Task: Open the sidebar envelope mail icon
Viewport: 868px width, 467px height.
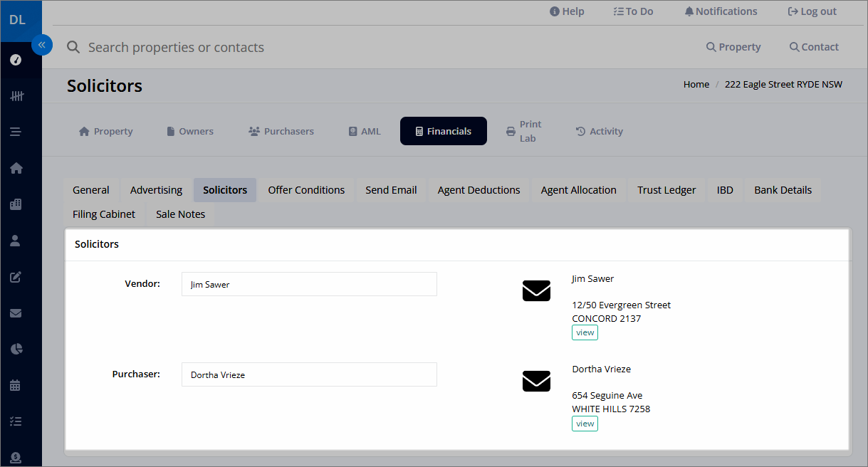Action: (x=16, y=313)
